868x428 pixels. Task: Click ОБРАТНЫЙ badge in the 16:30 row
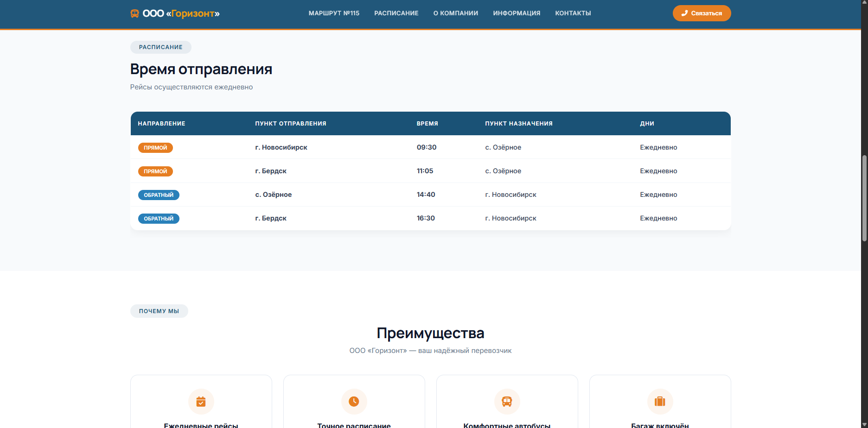tap(159, 219)
